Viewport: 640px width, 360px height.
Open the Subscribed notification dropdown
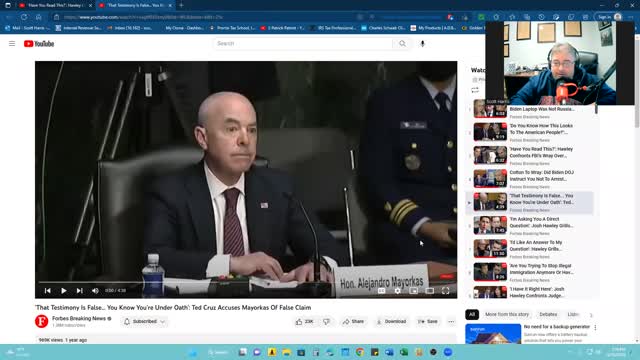click(x=144, y=322)
